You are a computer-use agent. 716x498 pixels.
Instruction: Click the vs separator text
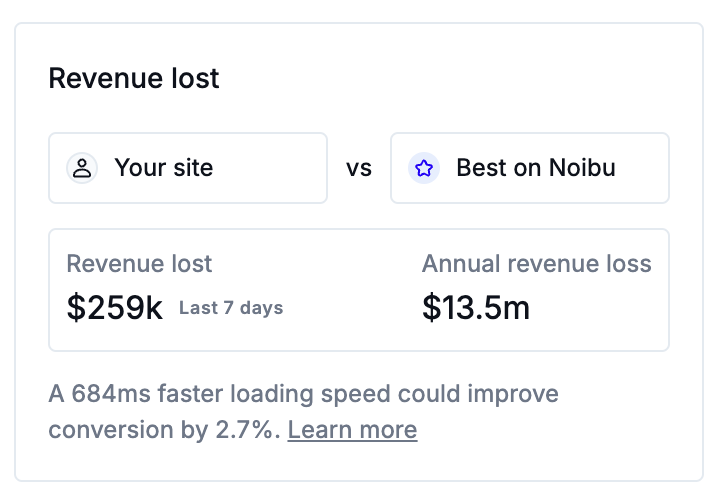pyautogui.click(x=359, y=168)
